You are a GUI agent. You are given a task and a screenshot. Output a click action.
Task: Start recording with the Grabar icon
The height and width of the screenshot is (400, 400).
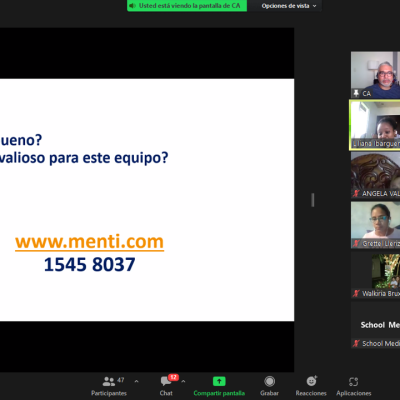pyautogui.click(x=269, y=381)
